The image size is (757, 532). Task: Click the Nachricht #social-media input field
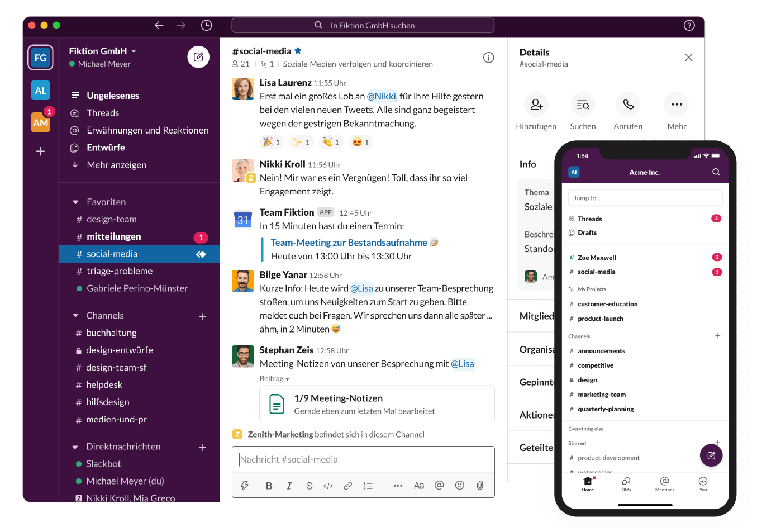coord(363,459)
